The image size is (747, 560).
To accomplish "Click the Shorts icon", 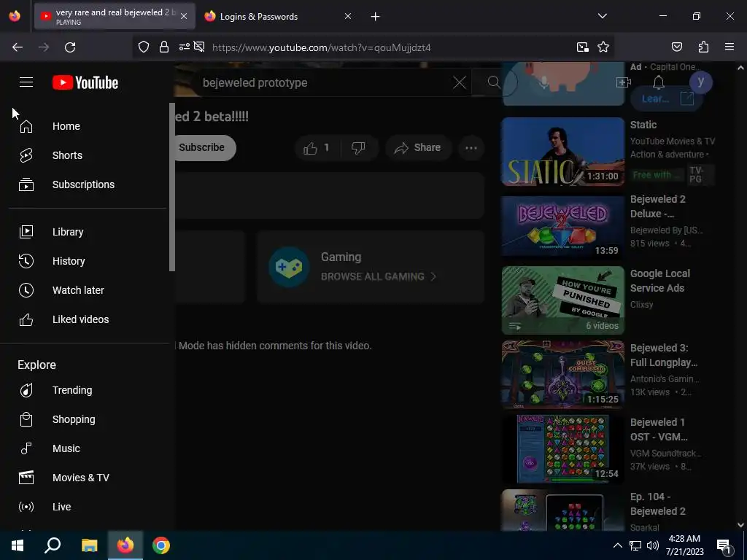I will [x=26, y=155].
